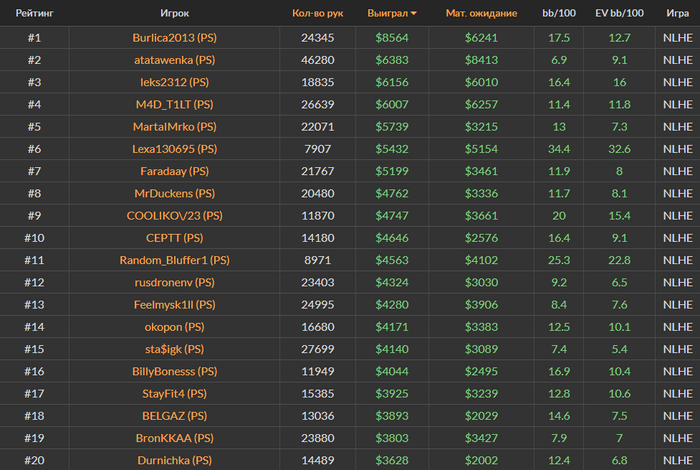
Task: Open atatawenka (PS) player link
Action: pos(175,60)
